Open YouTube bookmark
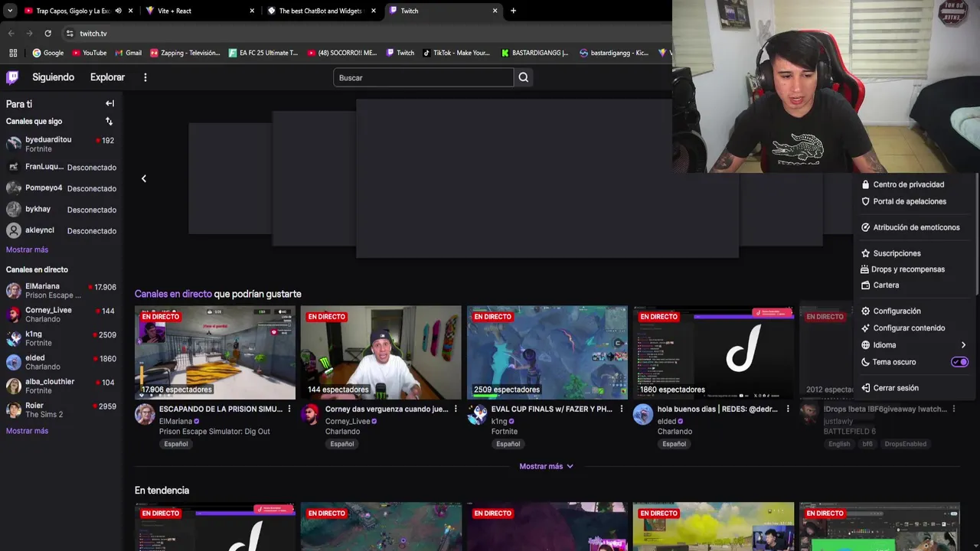980x551 pixels. (89, 53)
